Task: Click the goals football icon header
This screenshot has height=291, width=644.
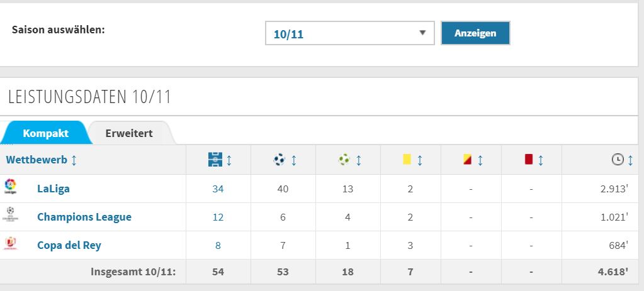Action: [x=280, y=160]
